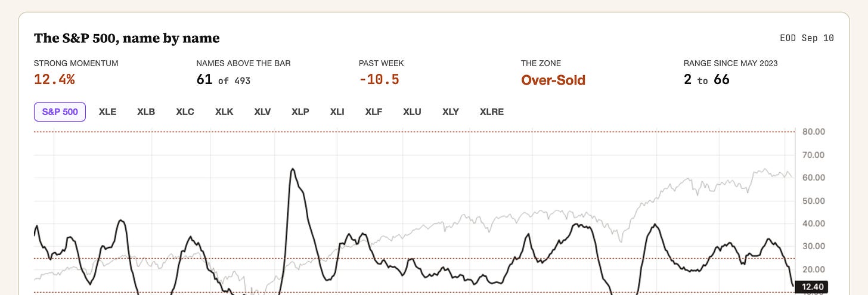
Task: Click the 12.4% strong momentum value
Action: (x=54, y=79)
